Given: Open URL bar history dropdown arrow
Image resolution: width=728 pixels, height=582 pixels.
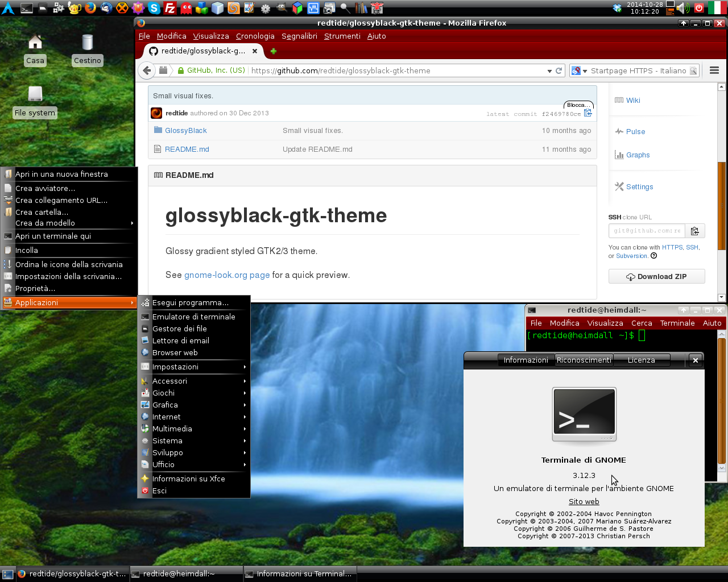Looking at the screenshot, I should point(549,71).
